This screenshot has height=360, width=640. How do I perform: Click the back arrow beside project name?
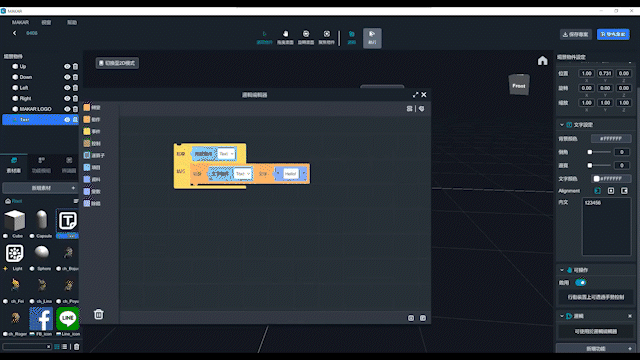15,33
